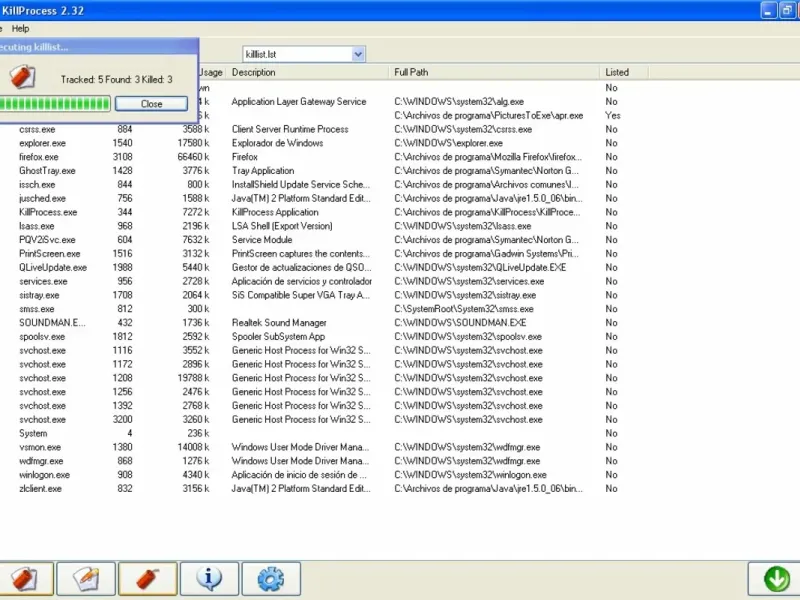Select sistray.exe process

coord(39,295)
